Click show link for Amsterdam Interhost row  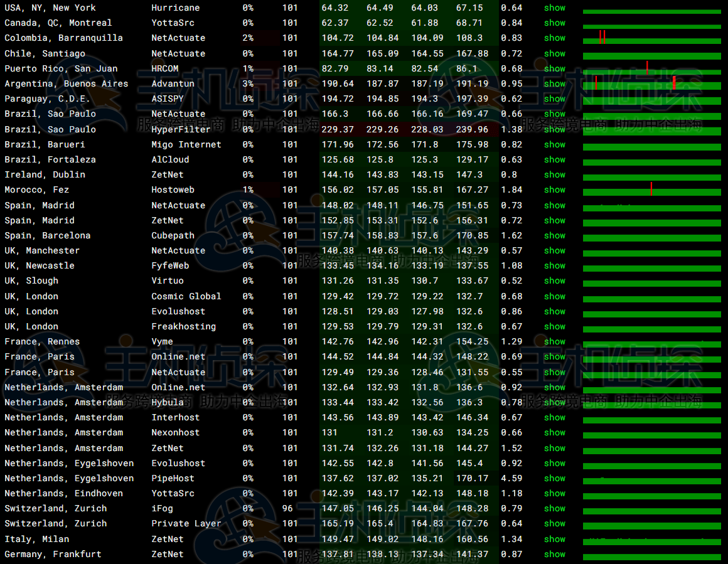click(x=554, y=417)
